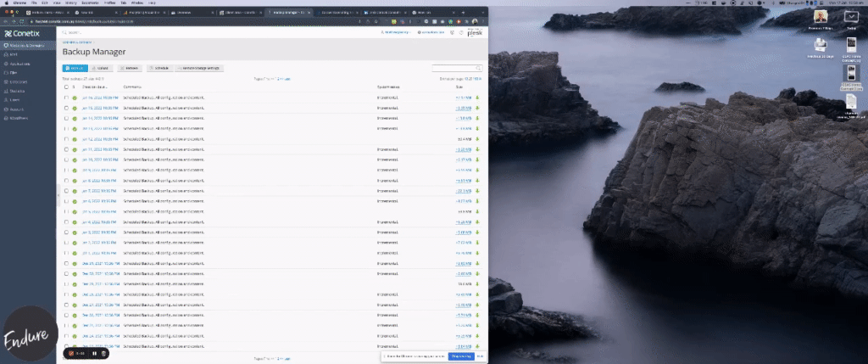Click the Back Up button
The image size is (868, 364).
[x=75, y=68]
